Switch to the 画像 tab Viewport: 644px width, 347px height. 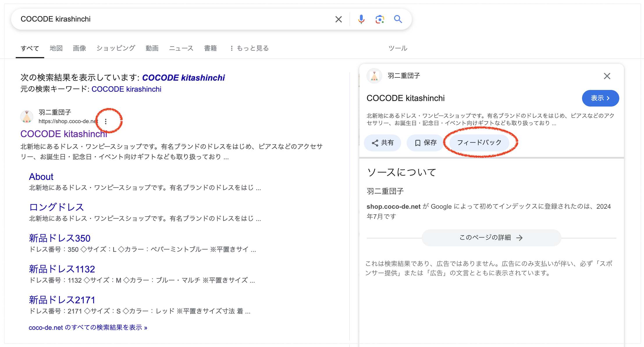pyautogui.click(x=79, y=48)
